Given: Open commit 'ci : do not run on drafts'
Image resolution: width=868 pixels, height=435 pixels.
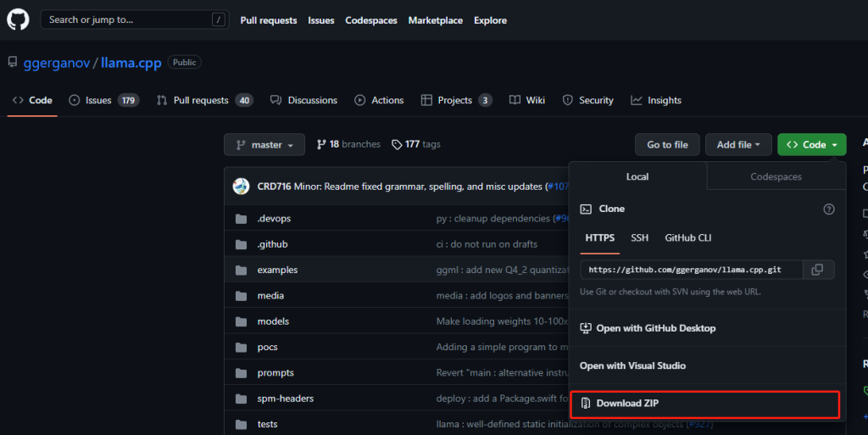Looking at the screenshot, I should pos(487,244).
